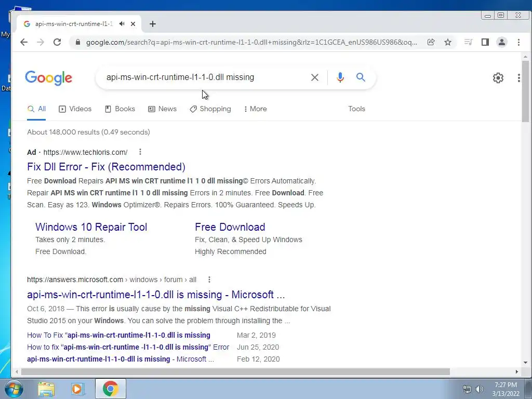Switch to the News tab
Viewport: 532px width, 399px height.
coord(163,109)
